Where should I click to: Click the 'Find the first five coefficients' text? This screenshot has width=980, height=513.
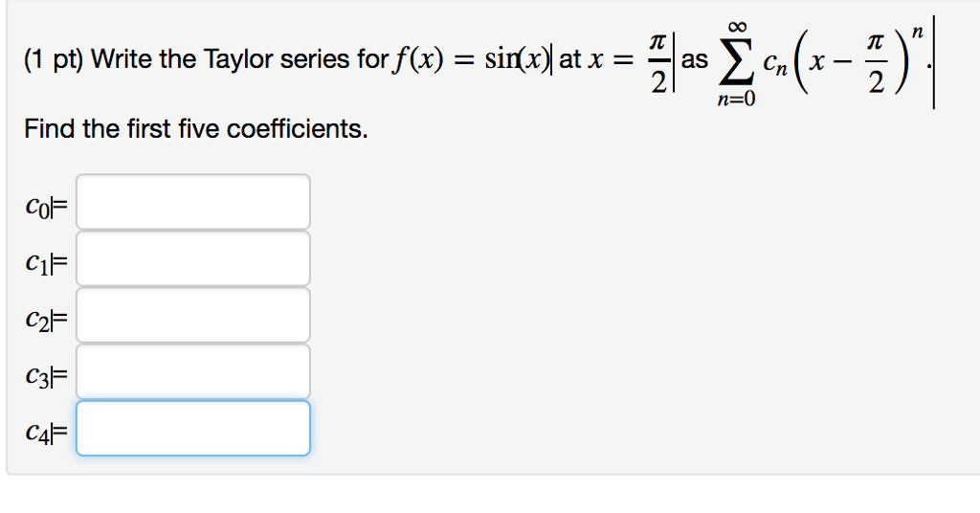[x=196, y=128]
